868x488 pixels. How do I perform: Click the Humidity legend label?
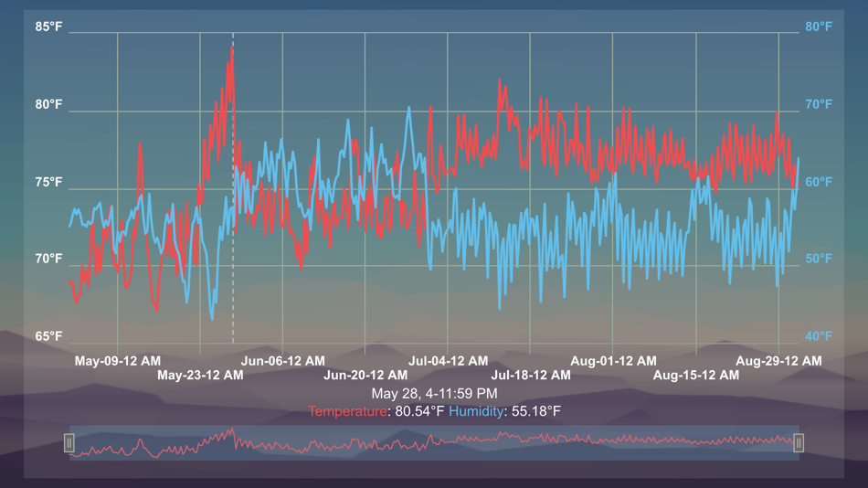pos(476,411)
